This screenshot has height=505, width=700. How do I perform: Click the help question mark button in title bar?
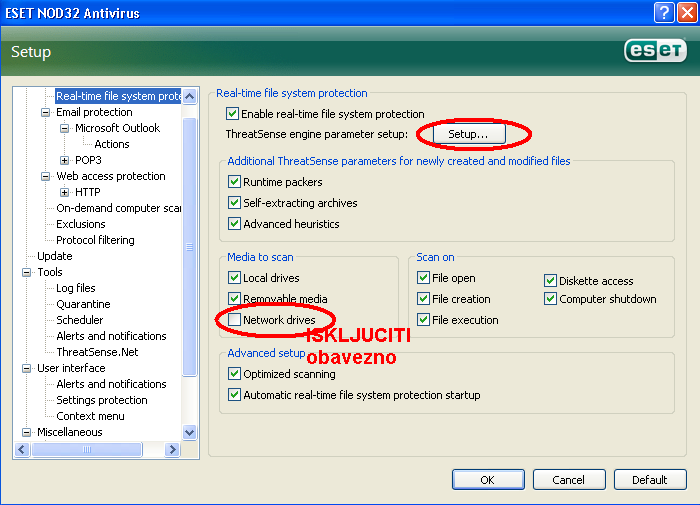coord(663,12)
